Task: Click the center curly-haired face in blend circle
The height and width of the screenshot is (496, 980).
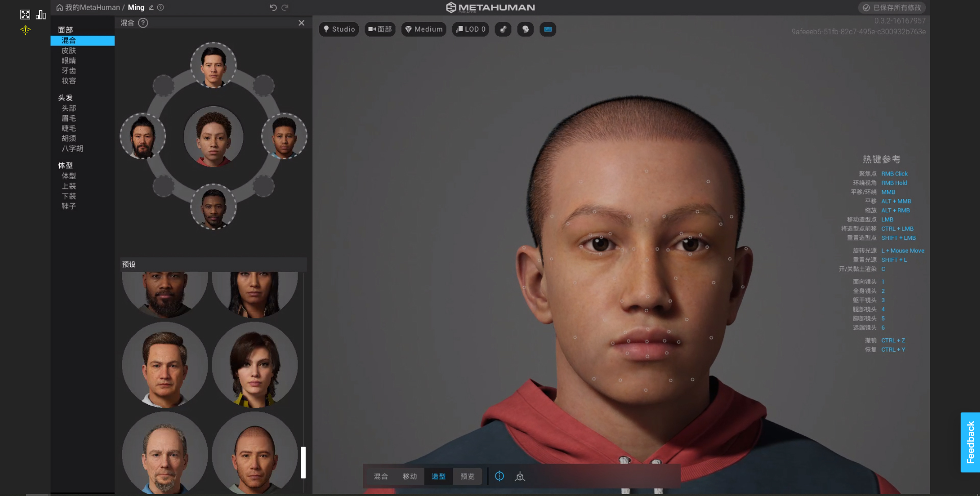Action: click(213, 136)
